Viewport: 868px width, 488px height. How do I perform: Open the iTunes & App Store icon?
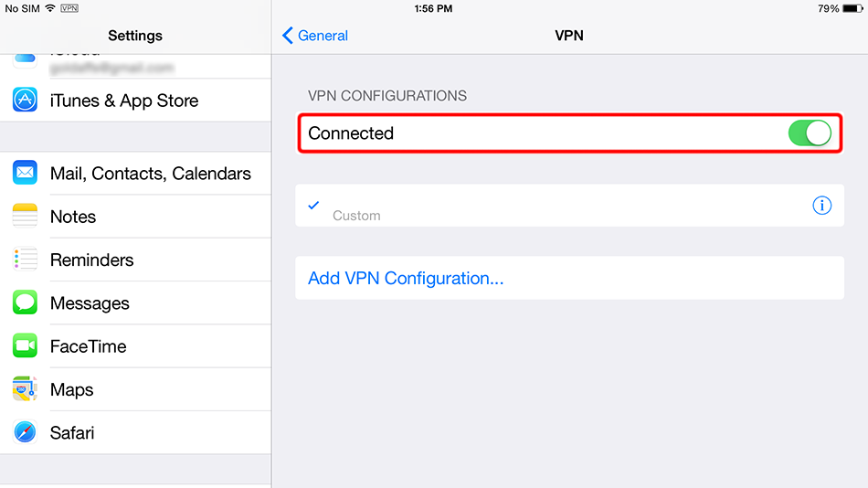coord(25,101)
